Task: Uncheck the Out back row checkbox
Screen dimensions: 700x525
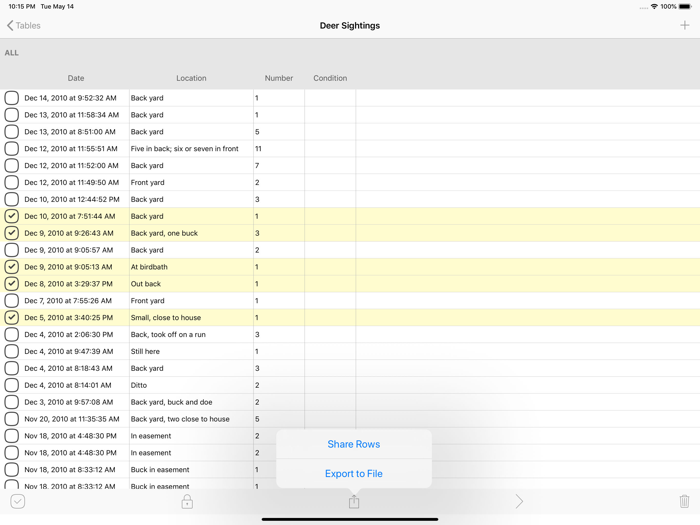Action: 12,283
